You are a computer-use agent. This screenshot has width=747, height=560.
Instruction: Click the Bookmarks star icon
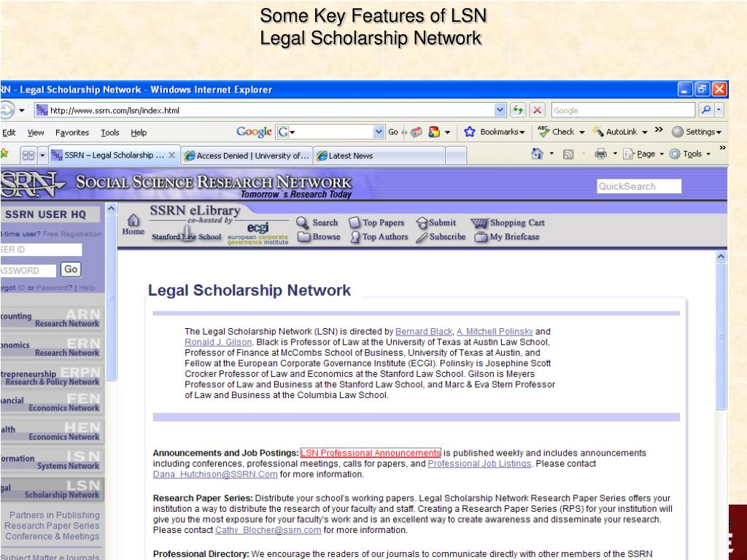469,132
